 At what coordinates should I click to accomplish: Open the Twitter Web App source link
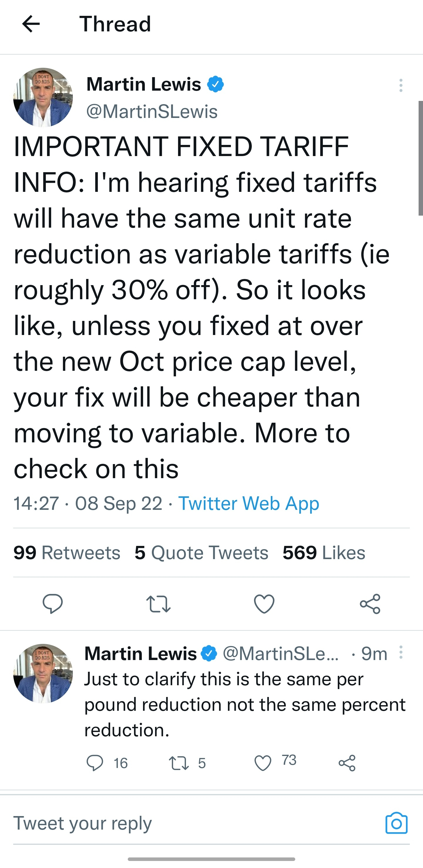pyautogui.click(x=249, y=503)
